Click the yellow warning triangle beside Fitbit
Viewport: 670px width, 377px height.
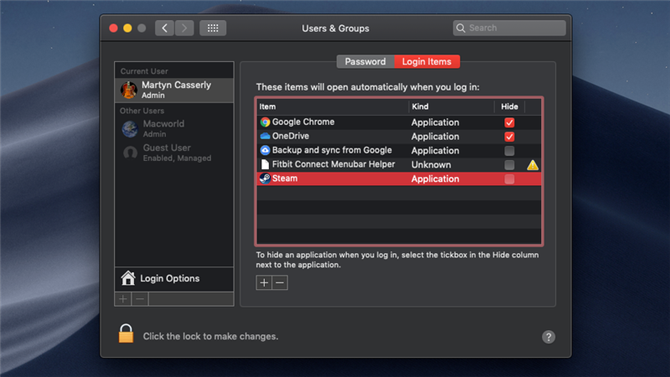click(x=532, y=165)
